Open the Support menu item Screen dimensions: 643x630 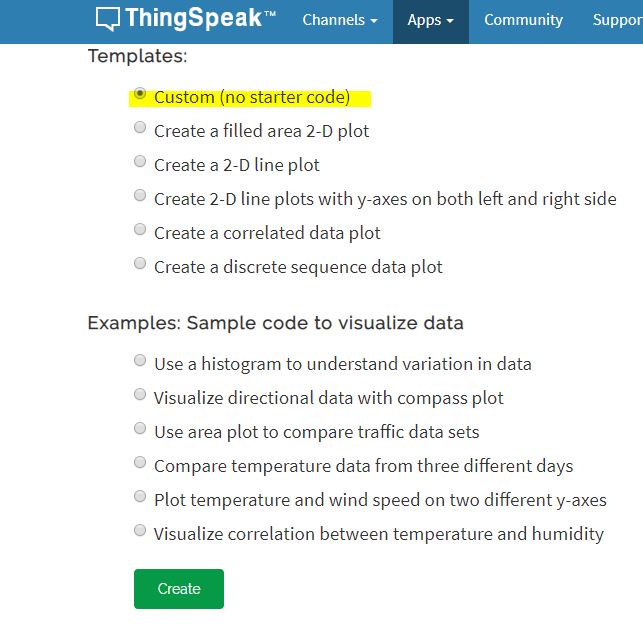point(618,20)
